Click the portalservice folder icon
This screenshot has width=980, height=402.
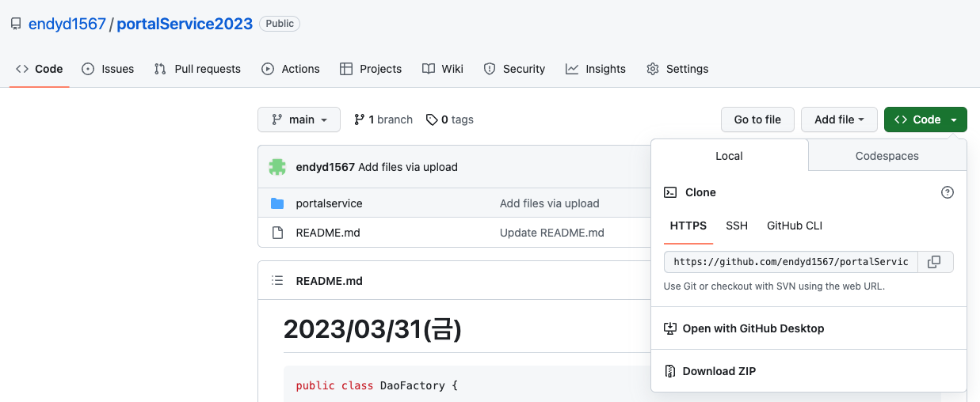click(x=277, y=203)
